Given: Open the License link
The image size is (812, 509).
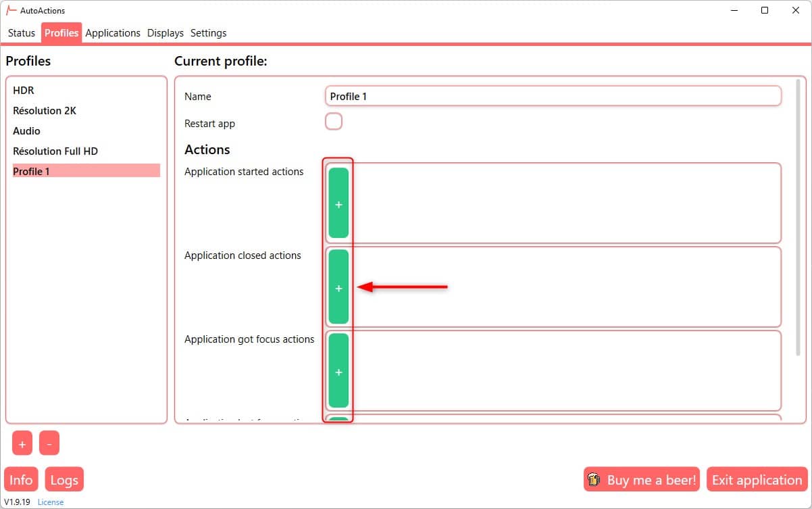Looking at the screenshot, I should [x=51, y=502].
